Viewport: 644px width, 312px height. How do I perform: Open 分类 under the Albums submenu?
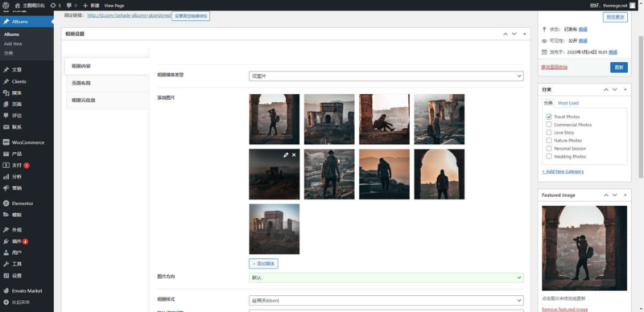tap(8, 53)
